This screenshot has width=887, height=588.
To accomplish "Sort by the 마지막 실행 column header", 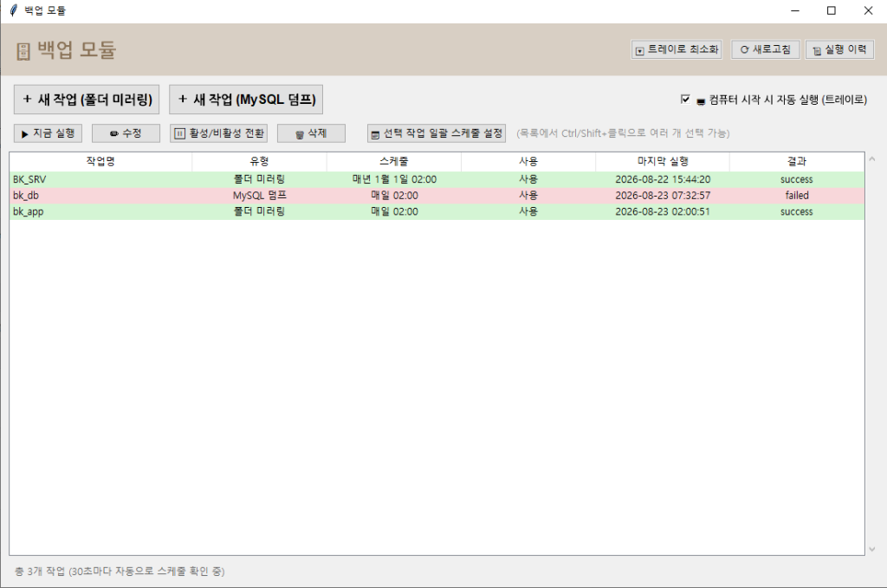I will (x=663, y=162).
